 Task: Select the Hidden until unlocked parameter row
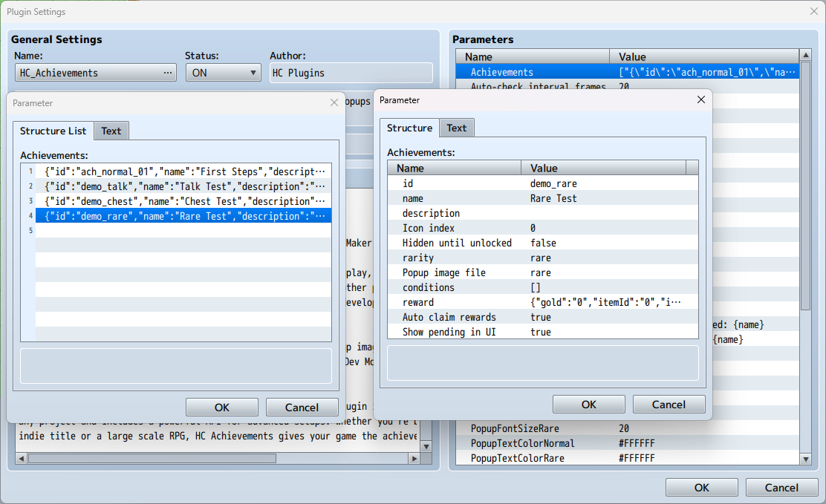click(x=542, y=243)
